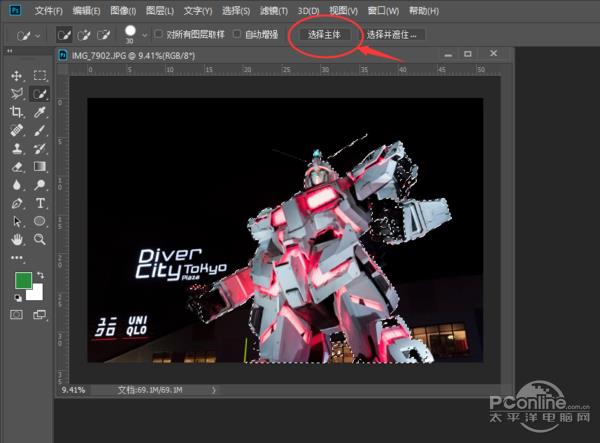This screenshot has width=600, height=443.
Task: Select the Path Selection tool
Action: pyautogui.click(x=16, y=222)
